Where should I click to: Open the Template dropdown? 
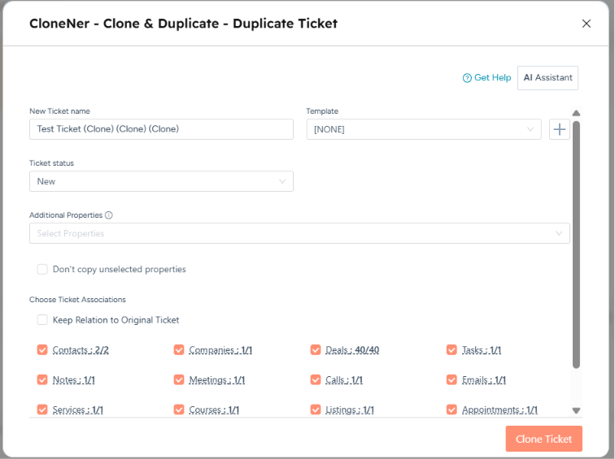tap(424, 129)
